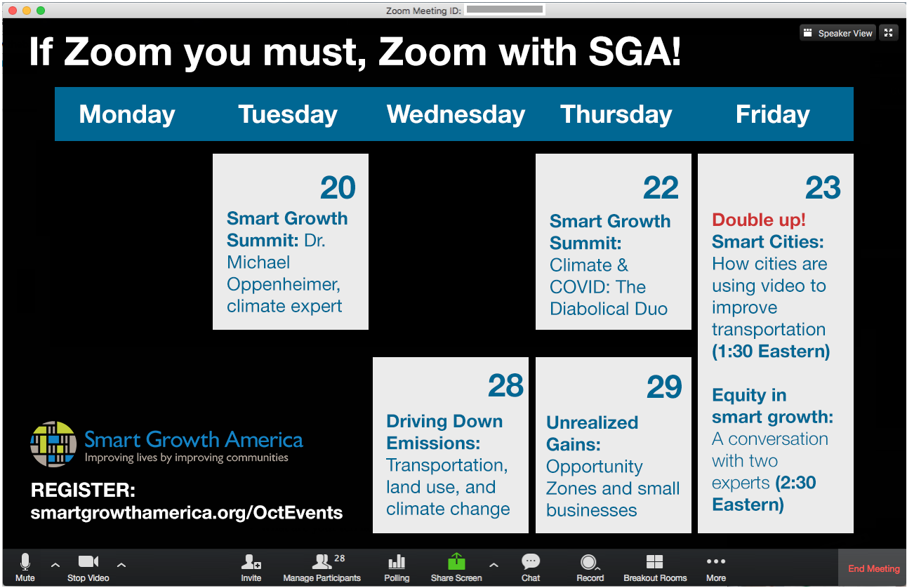Open Breakout Rooms
Screen dimensions: 907x588
655,567
